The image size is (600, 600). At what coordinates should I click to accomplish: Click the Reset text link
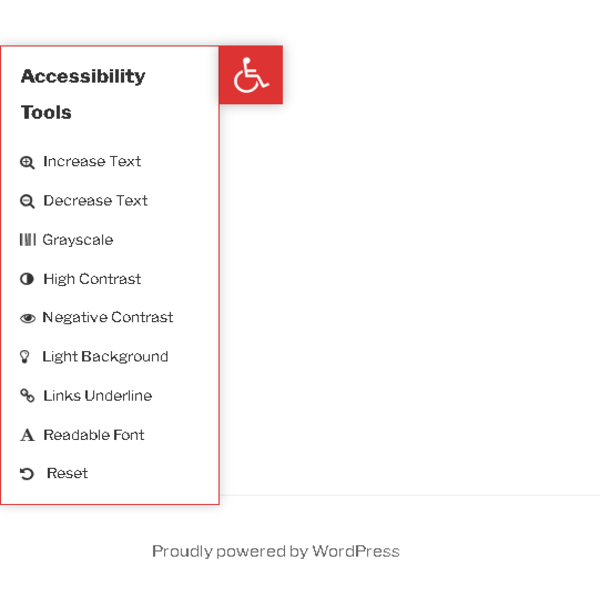(67, 473)
